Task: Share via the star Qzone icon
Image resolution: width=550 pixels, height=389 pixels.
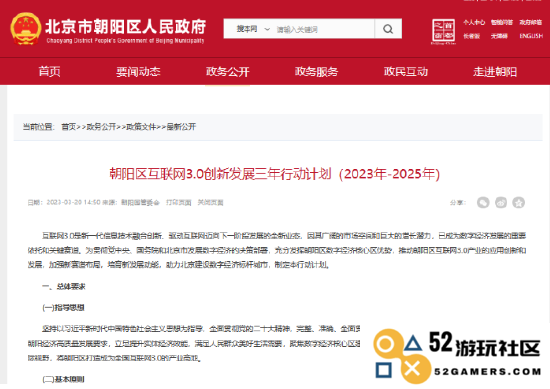Action: [518, 202]
